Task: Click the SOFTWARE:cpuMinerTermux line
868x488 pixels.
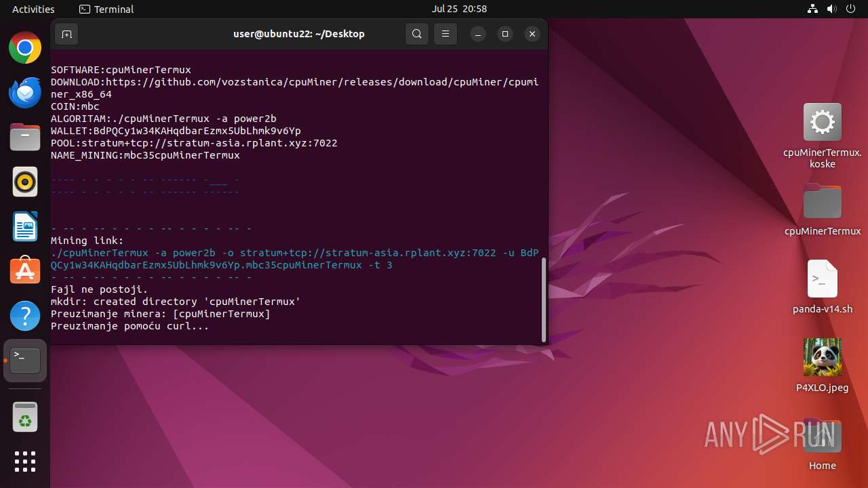Action: coord(121,70)
